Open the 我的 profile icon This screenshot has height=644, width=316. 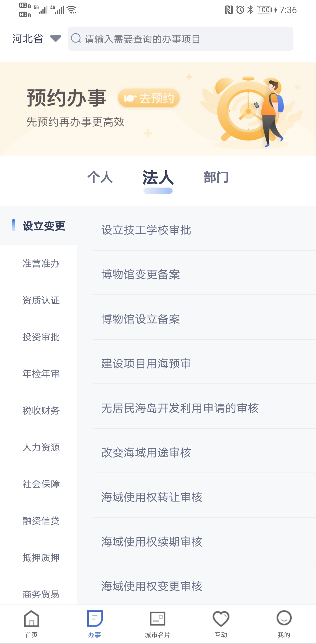(x=284, y=618)
